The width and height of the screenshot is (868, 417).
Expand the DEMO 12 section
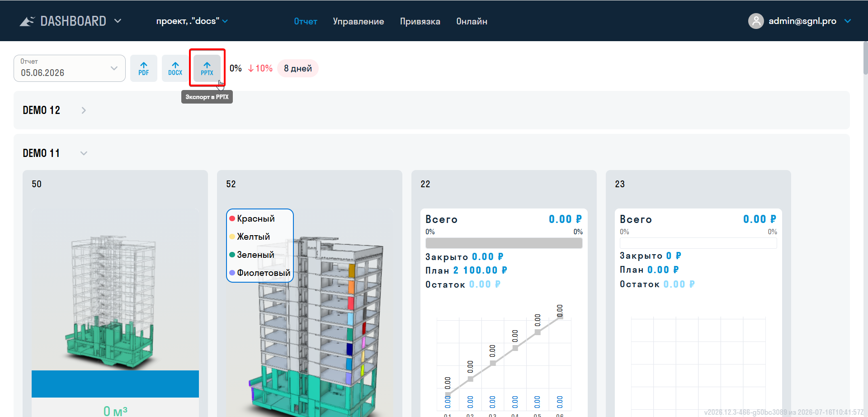[84, 110]
